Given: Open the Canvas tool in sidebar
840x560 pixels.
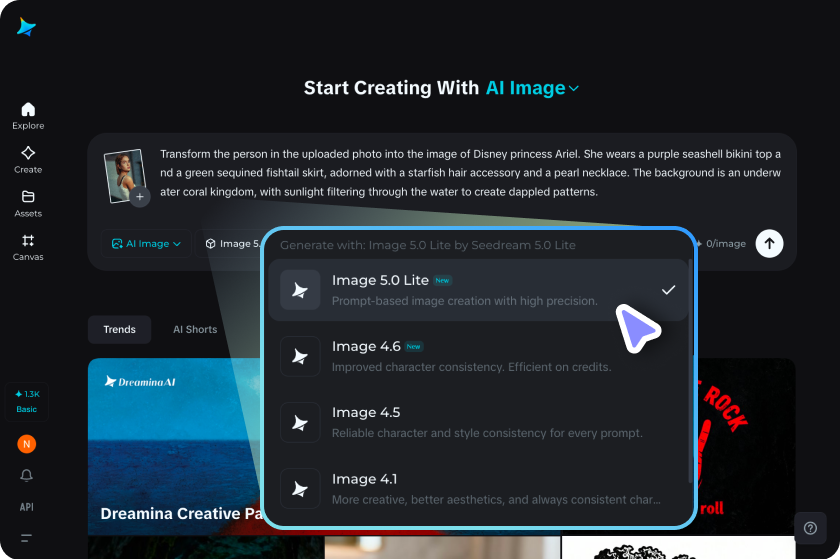Looking at the screenshot, I should point(28,248).
